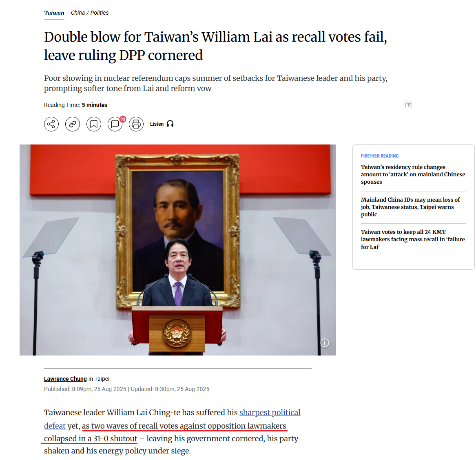
Task: Open 'Taiwan votes to keep all 24 KMT' article
Action: click(413, 240)
